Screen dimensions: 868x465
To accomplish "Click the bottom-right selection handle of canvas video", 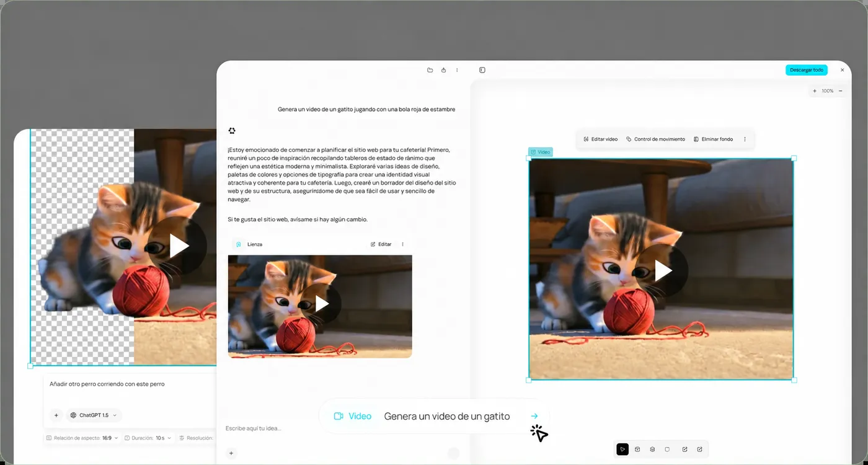I will (794, 380).
